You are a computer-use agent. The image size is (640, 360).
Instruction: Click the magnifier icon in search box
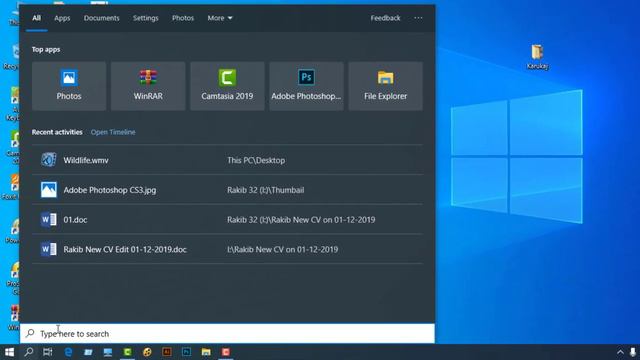(30, 333)
